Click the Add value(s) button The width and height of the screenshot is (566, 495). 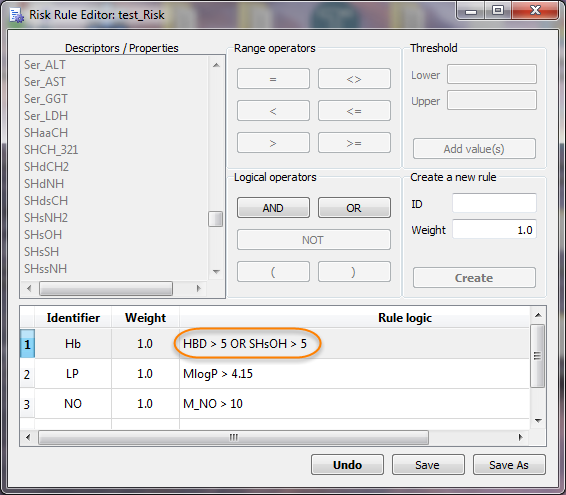(474, 149)
